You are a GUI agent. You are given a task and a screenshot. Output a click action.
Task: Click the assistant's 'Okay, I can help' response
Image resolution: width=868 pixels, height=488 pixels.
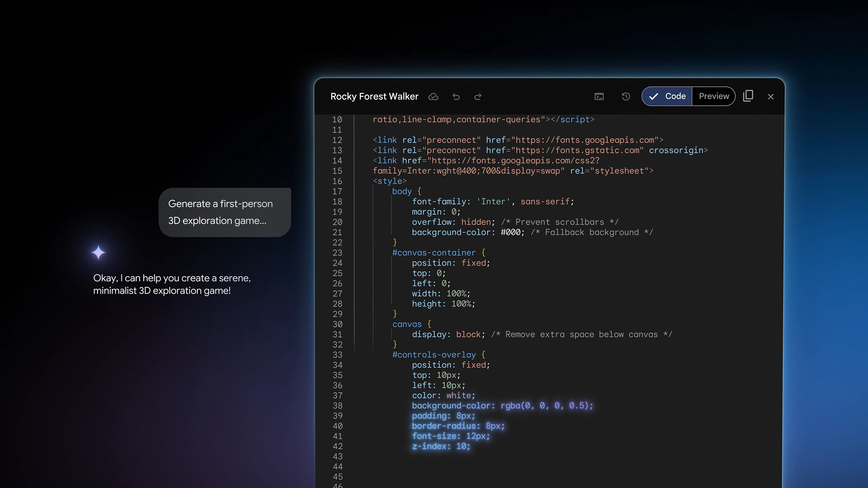tap(172, 284)
